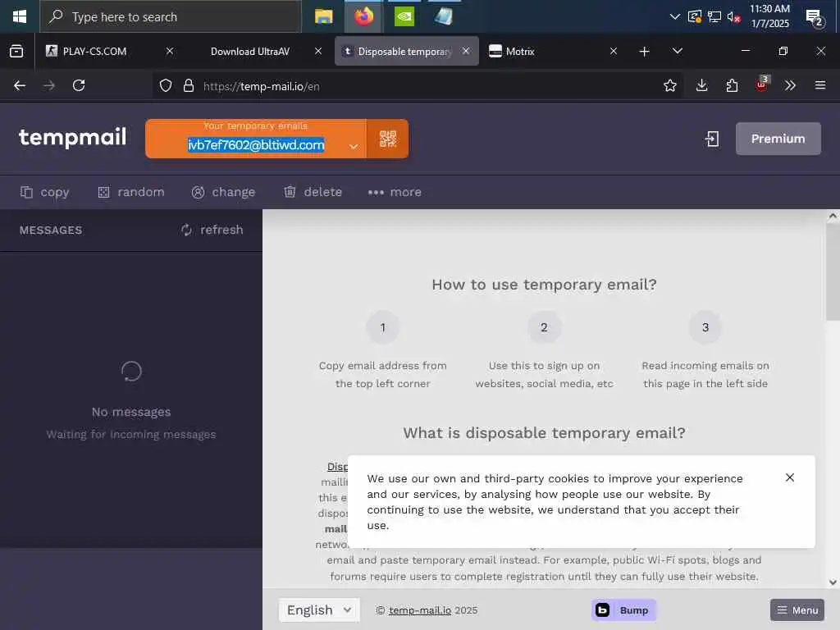Open the Windows Start menu
The image size is (840, 630).
(20, 16)
